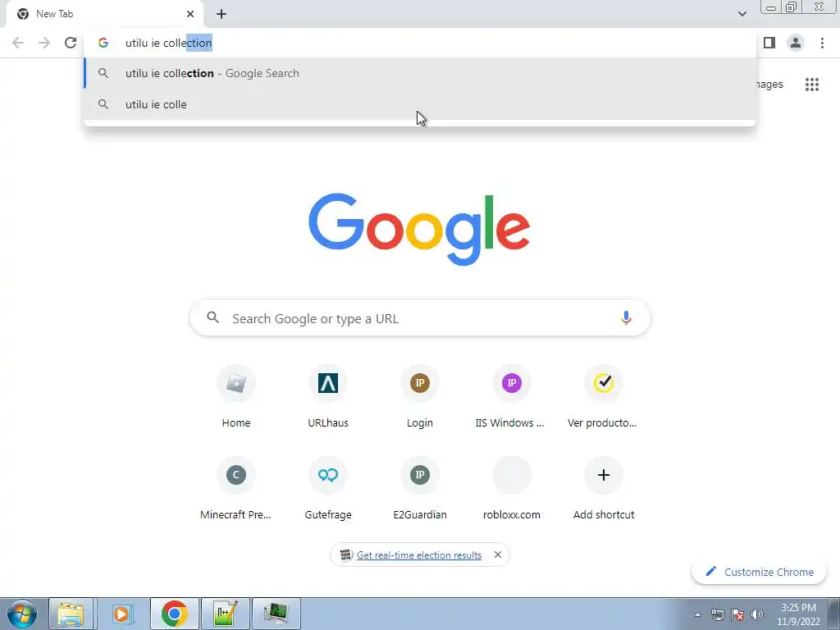Click the search box magnifier icon
Viewport: 840px width, 630px height.
tap(212, 317)
